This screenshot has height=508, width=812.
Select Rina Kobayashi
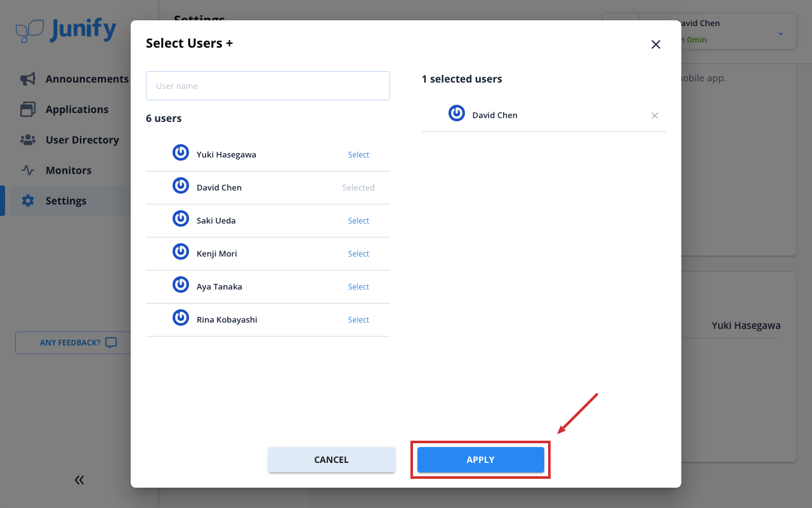coord(358,320)
